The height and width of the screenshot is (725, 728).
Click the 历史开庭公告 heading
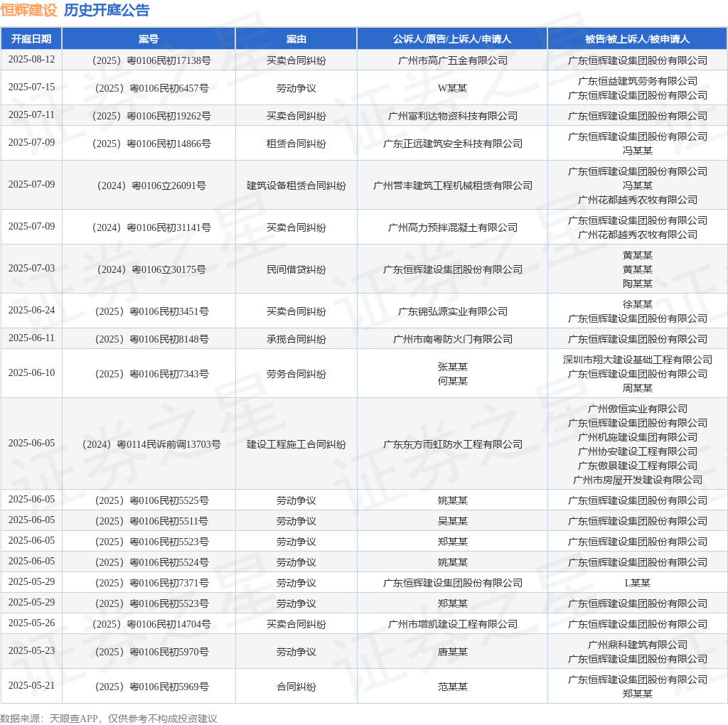(107, 10)
